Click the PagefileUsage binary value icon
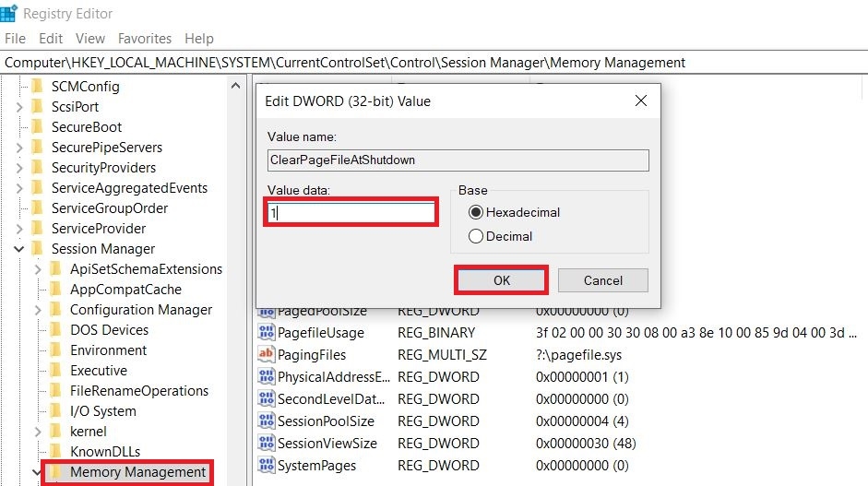This screenshot has height=486, width=868. [267, 332]
